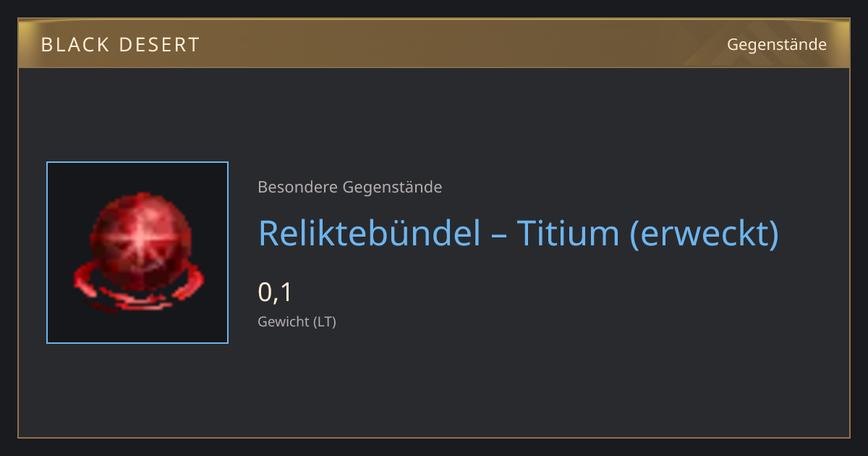Click the (LT) unit in weight label
The image size is (868, 456).
click(324, 321)
